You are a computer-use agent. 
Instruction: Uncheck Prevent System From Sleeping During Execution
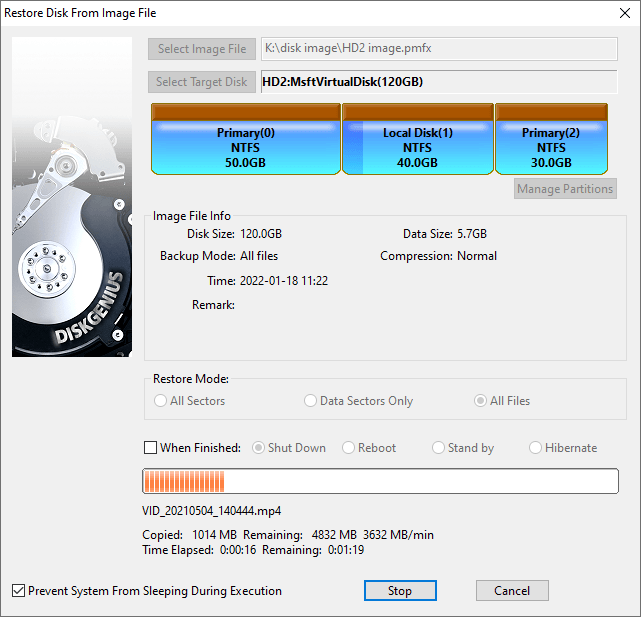(x=19, y=590)
